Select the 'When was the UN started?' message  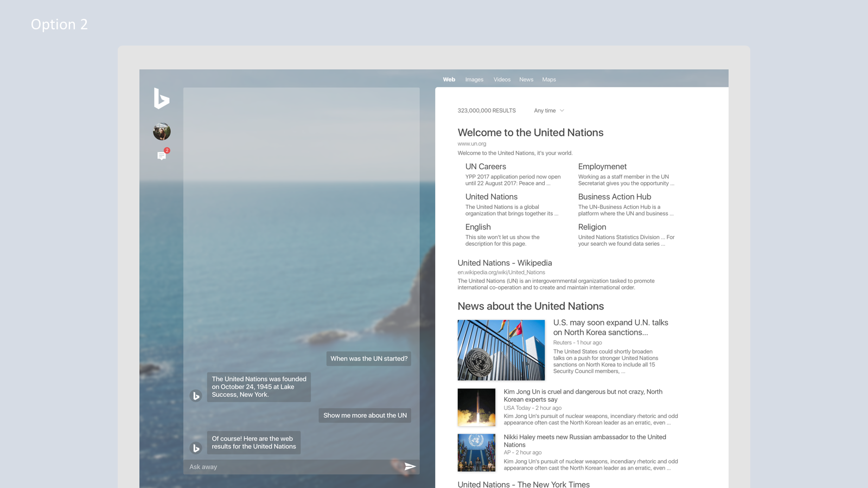click(369, 358)
